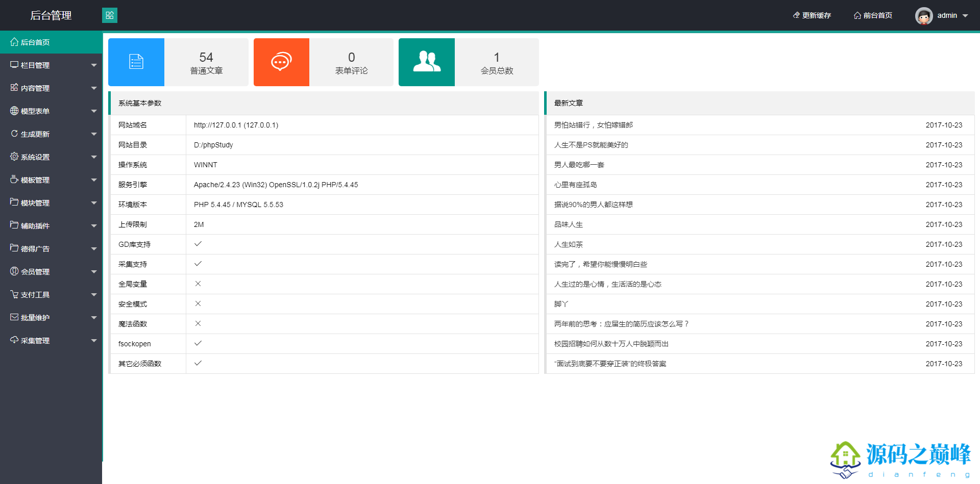
Task: Expand the 模板管理 menu arrow
Action: [x=94, y=180]
